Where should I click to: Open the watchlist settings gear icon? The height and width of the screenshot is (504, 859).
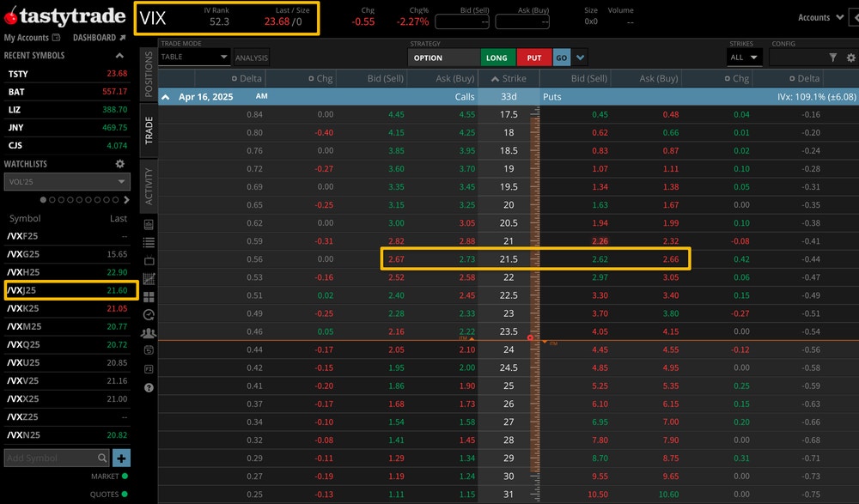pos(120,163)
